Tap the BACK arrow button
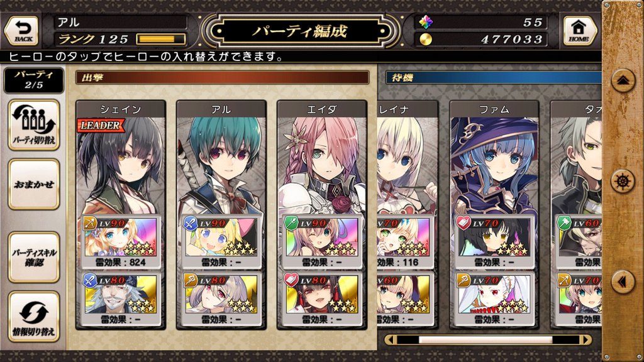Viewport: 644px width, 362px height. coord(22,31)
